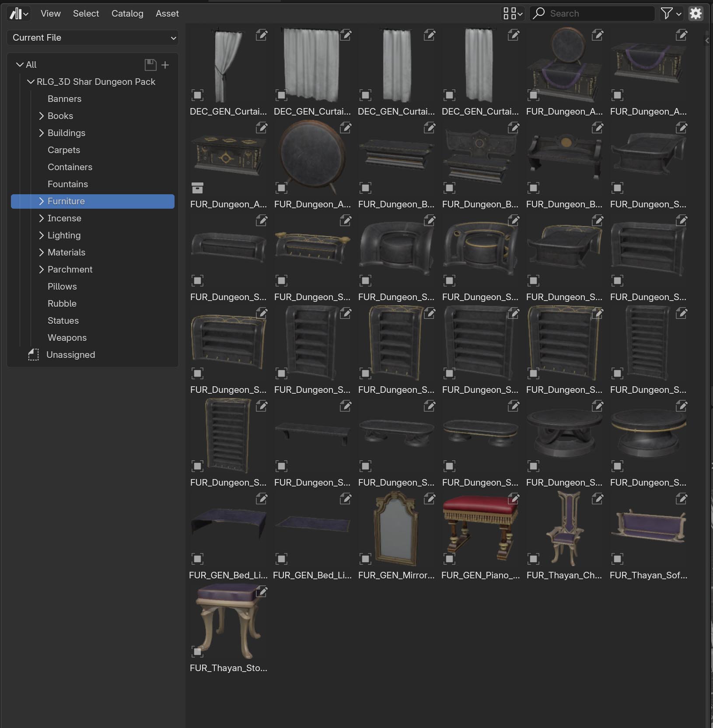The height and width of the screenshot is (728, 713).
Task: Click edit icon on FUR_Thayan_Sto asset
Action: pos(262,591)
